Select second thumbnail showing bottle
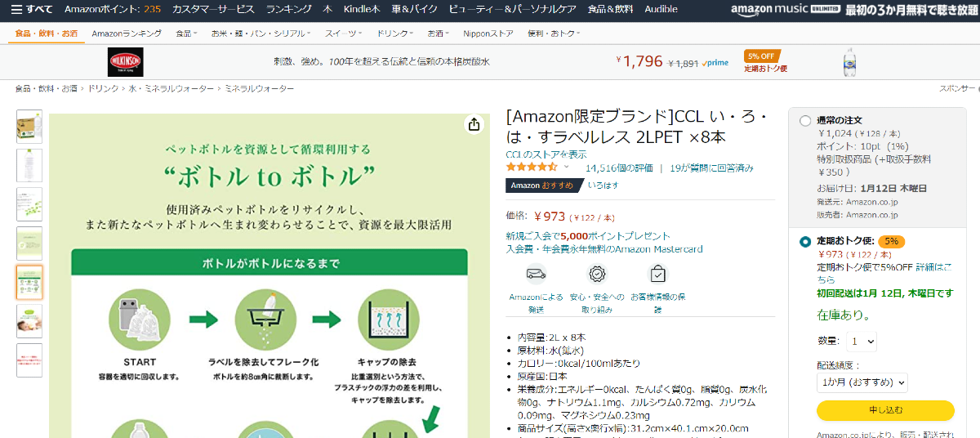The height and width of the screenshot is (438, 980). tap(29, 165)
